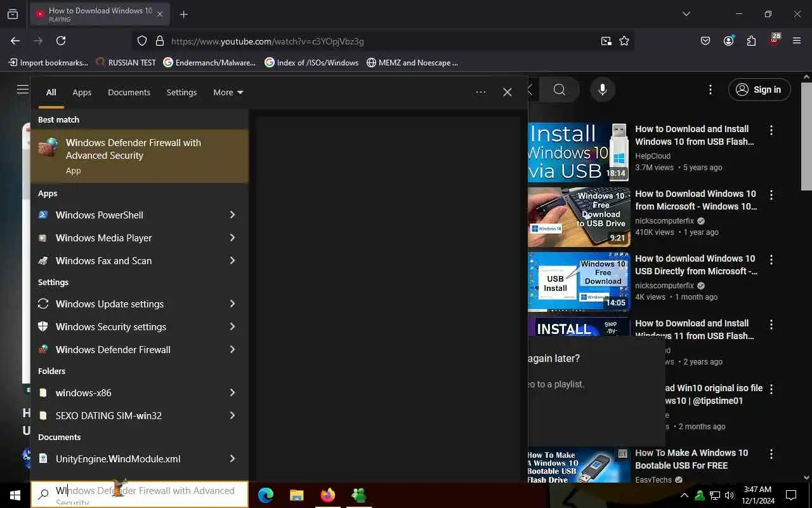This screenshot has height=508, width=812.
Task: Open menu for HelpCloud video
Action: pyautogui.click(x=771, y=130)
